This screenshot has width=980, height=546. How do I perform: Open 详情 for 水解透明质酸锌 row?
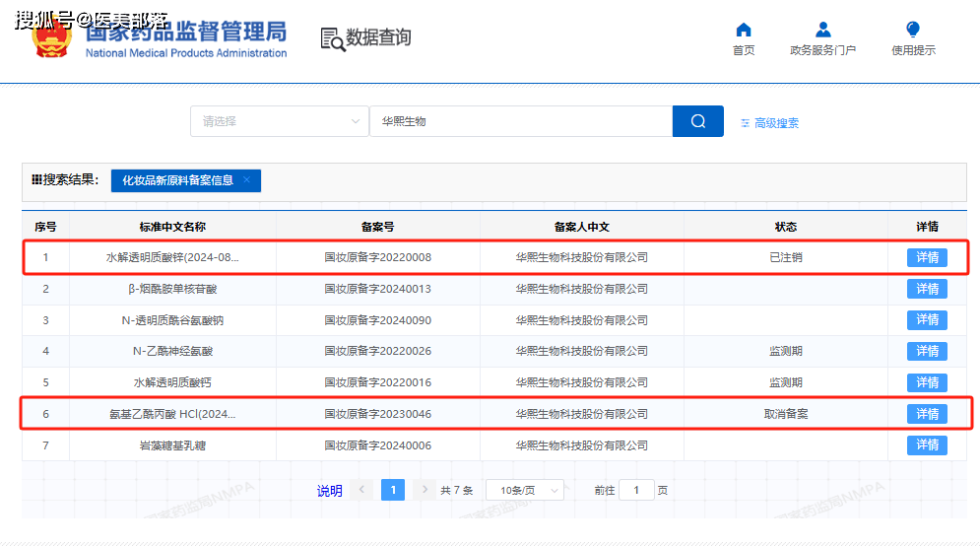coord(927,257)
